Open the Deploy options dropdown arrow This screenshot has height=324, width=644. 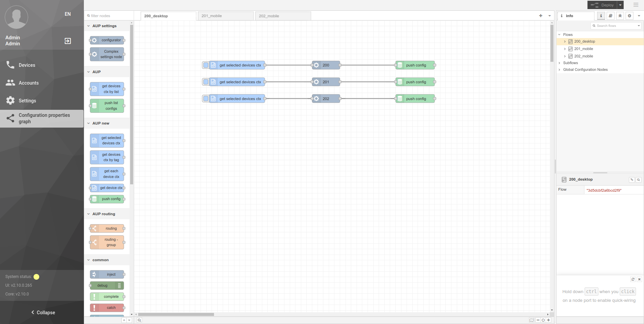(x=620, y=5)
